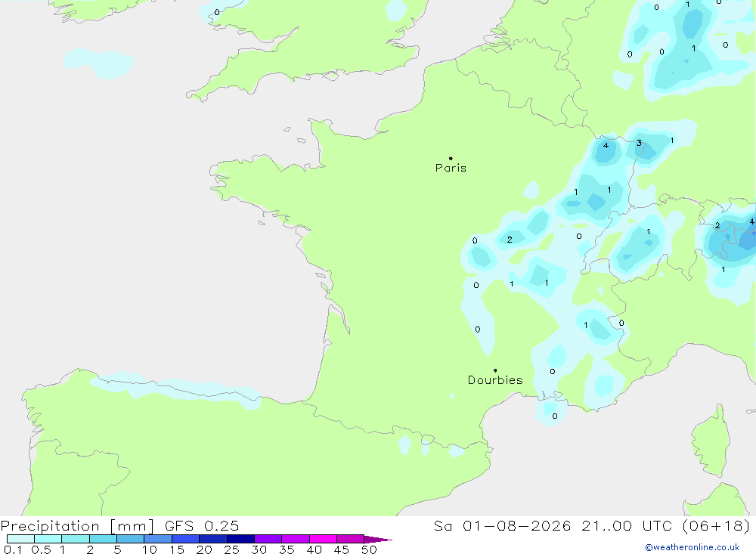Pick the legend swatch between 2 and 5

(103, 539)
